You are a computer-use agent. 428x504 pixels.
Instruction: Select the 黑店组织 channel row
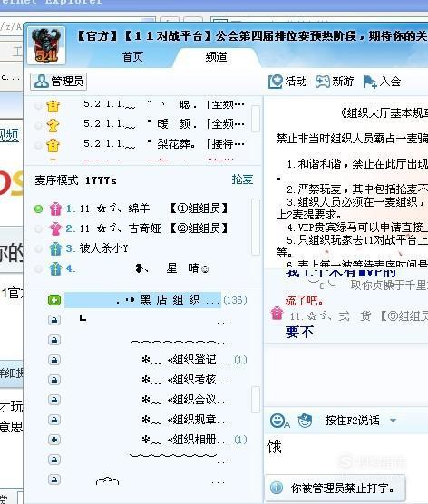click(142, 300)
